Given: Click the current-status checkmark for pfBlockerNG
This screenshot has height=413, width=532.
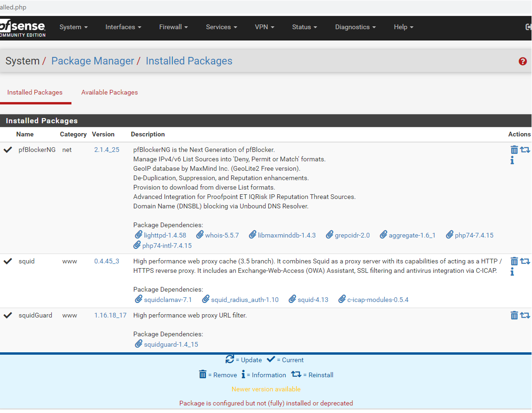Looking at the screenshot, I should (8, 150).
